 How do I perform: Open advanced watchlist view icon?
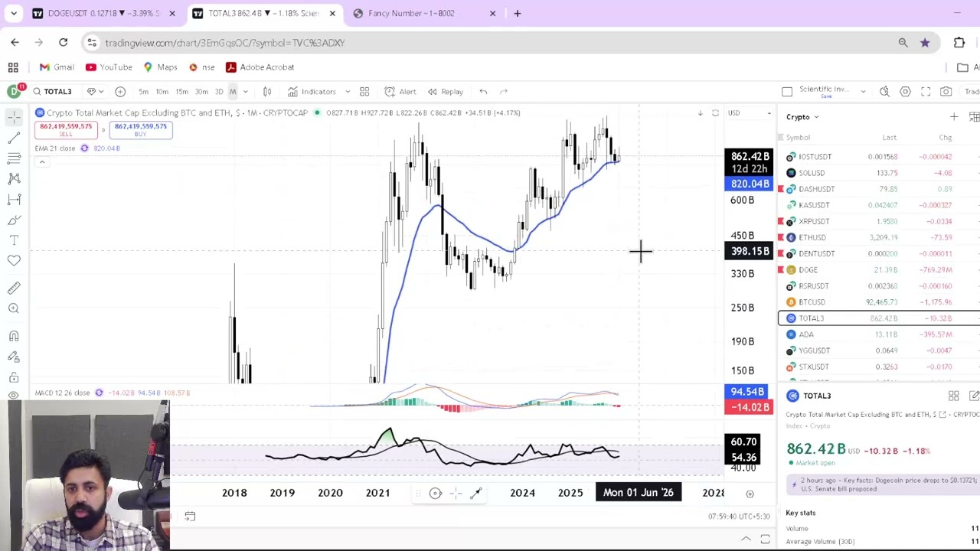974,117
